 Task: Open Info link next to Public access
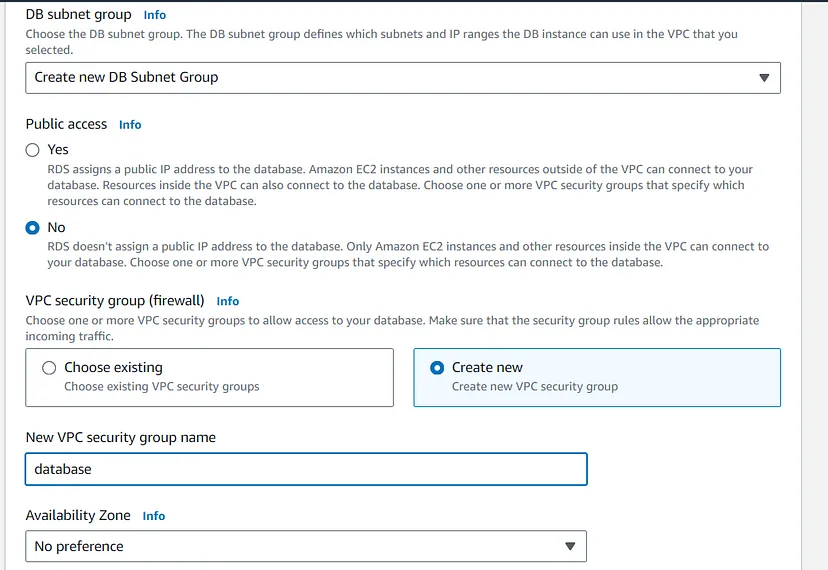pyautogui.click(x=130, y=125)
